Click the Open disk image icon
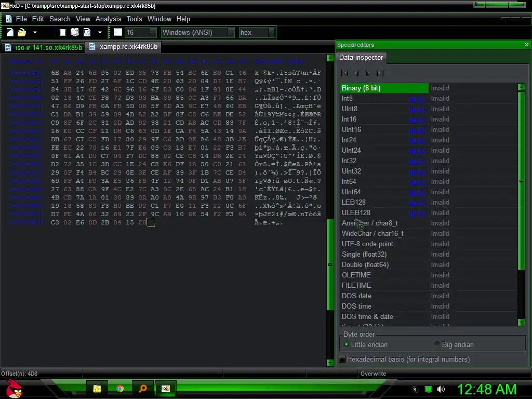The height and width of the screenshot is (399, 532). [87, 32]
